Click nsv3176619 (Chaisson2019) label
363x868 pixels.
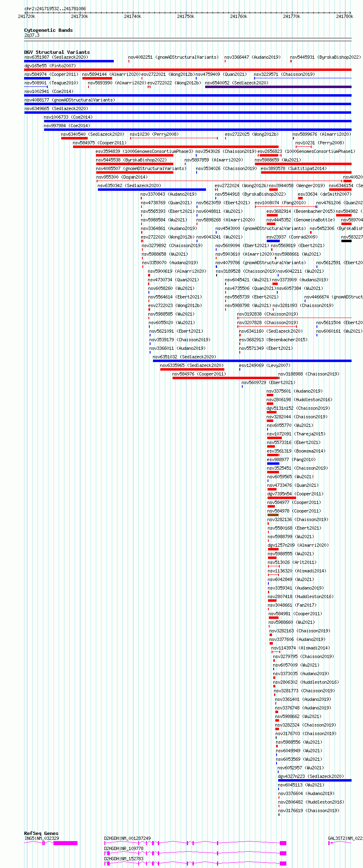click(309, 811)
